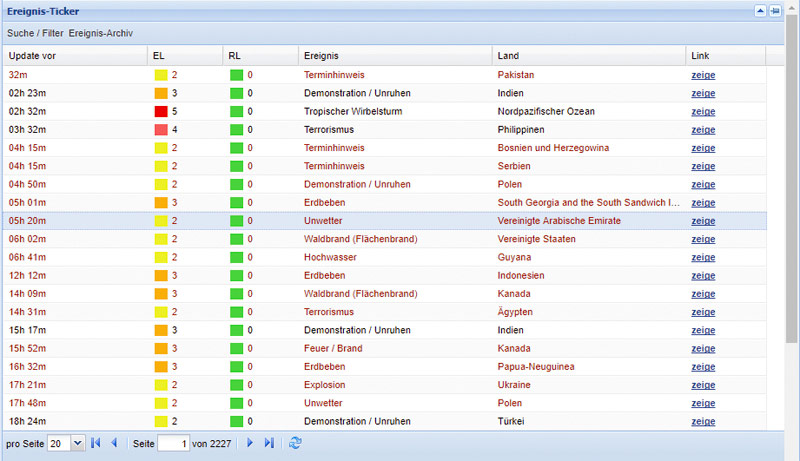Jump to last page of results
The height and width of the screenshot is (461, 800).
pos(268,443)
